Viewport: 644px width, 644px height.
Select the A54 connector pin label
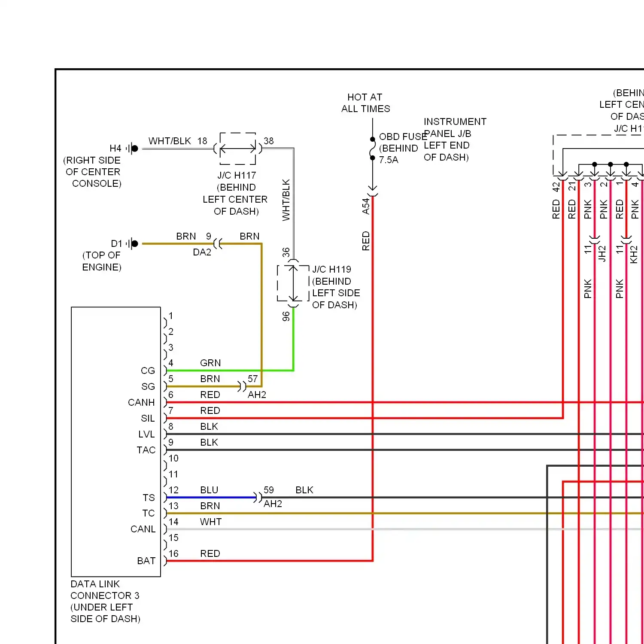coord(366,206)
